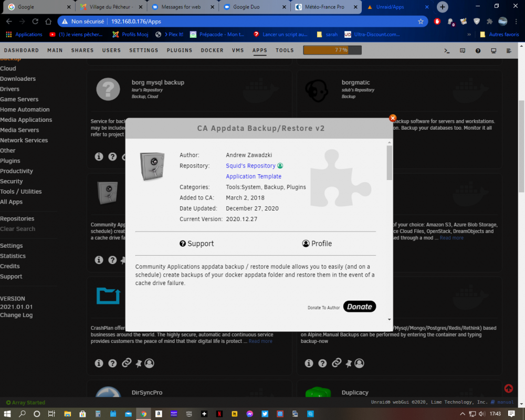The image size is (525, 420).
Task: Select All Apps in sidebar
Action: coord(12,202)
